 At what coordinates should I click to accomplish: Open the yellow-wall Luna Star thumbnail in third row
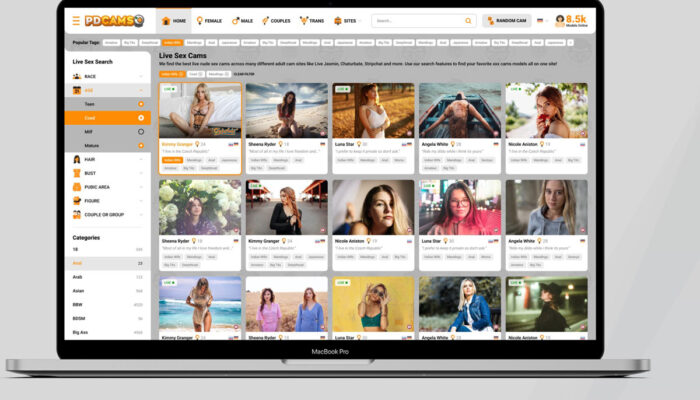tap(373, 304)
